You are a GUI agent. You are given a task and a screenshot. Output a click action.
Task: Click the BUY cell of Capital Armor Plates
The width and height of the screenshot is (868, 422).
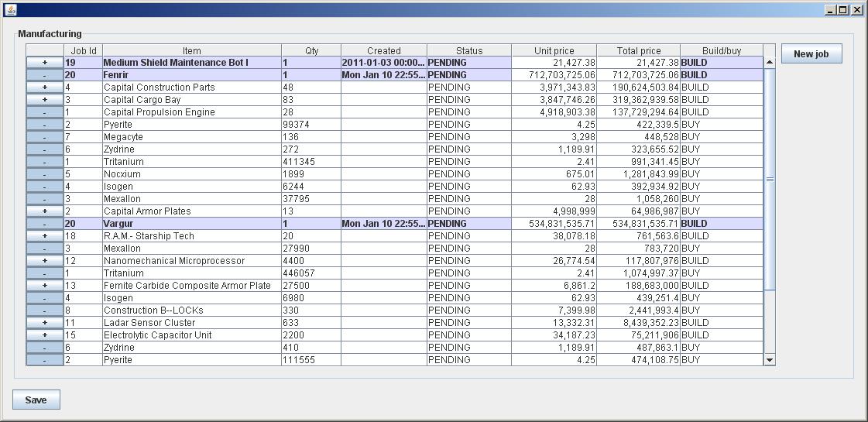point(722,211)
